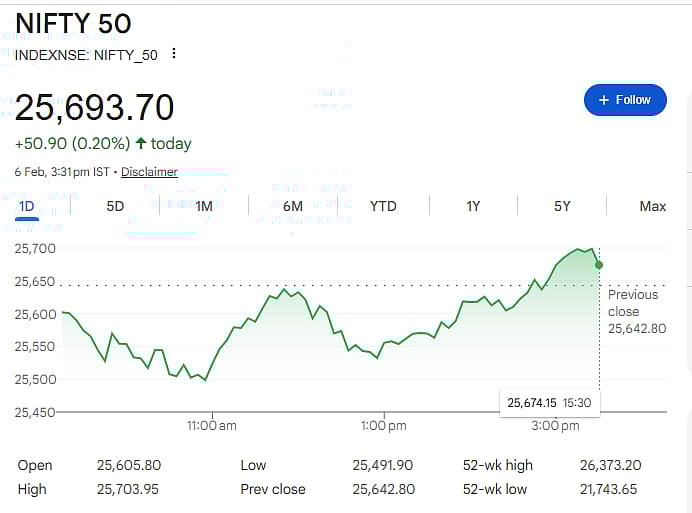Click the green end-point dot on chart
Screen dimensions: 692x513
coord(599,265)
